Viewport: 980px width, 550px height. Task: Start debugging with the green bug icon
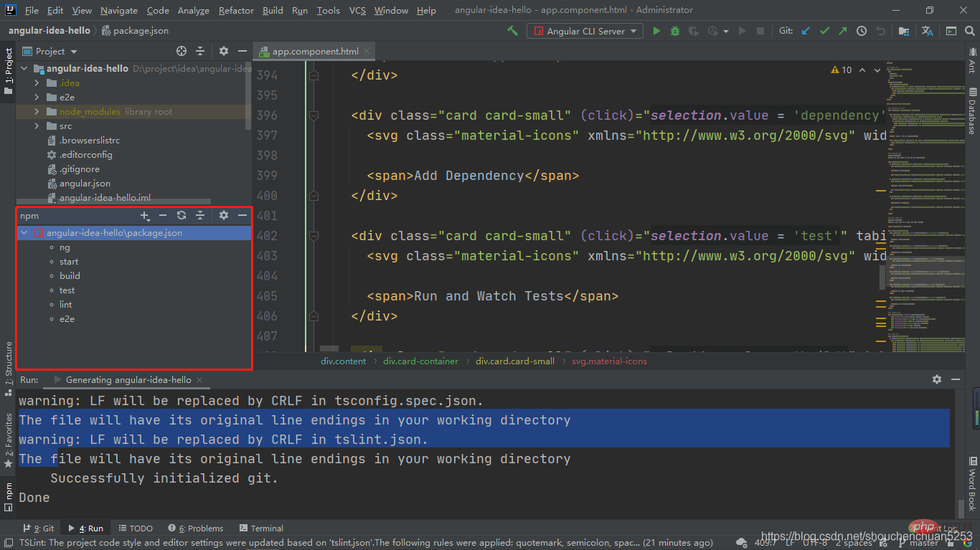(x=675, y=31)
